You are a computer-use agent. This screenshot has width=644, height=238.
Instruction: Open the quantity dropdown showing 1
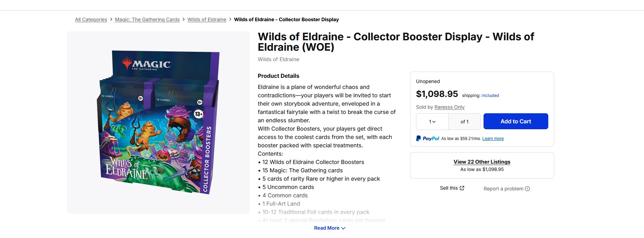(x=432, y=122)
